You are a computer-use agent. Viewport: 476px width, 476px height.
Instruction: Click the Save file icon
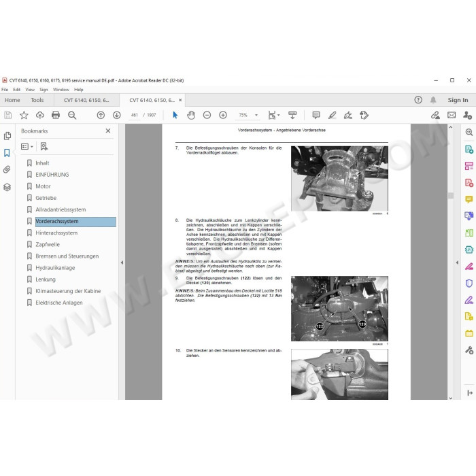click(x=8, y=115)
